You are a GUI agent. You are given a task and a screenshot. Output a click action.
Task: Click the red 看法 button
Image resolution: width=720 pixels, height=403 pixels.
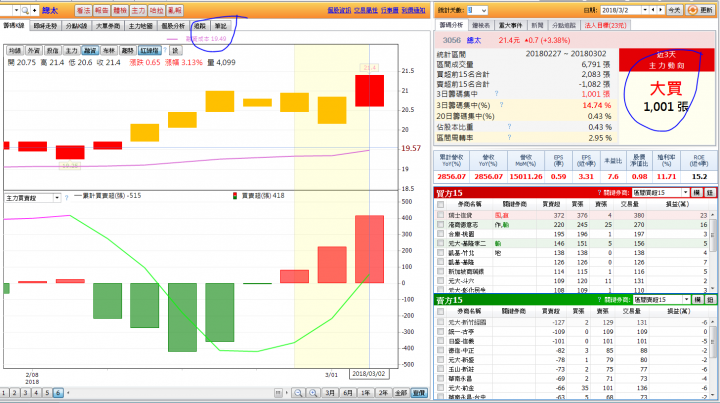coord(83,10)
